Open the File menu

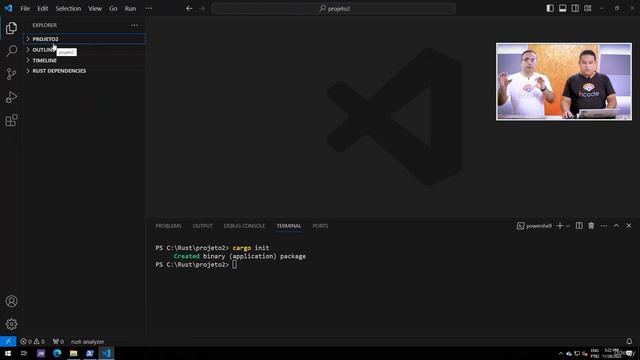pos(25,8)
